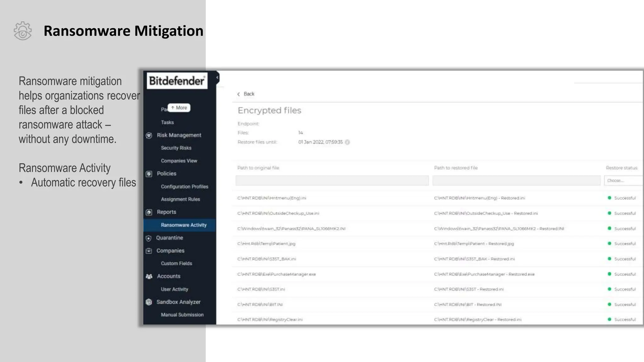Click the Reports icon
Viewport: 644px width, 362px height.
[149, 212]
